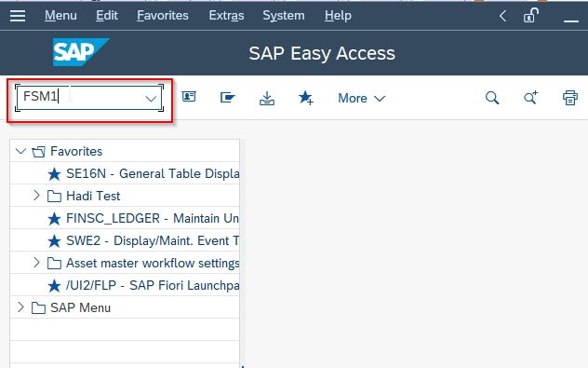Click the back chevron in title bar
This screenshot has height=368, width=588.
click(x=503, y=16)
